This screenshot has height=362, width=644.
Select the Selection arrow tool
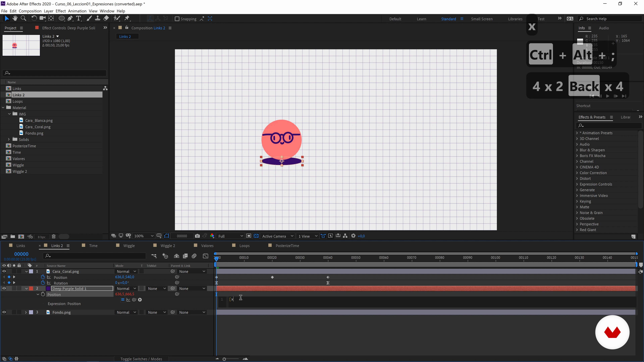tap(7, 18)
